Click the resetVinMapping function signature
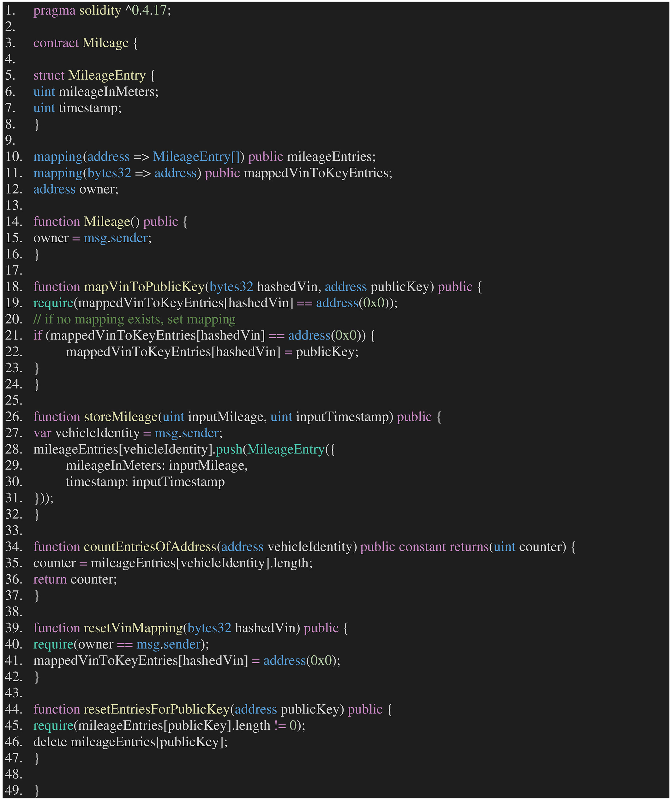The width and height of the screenshot is (672, 800). (x=190, y=628)
